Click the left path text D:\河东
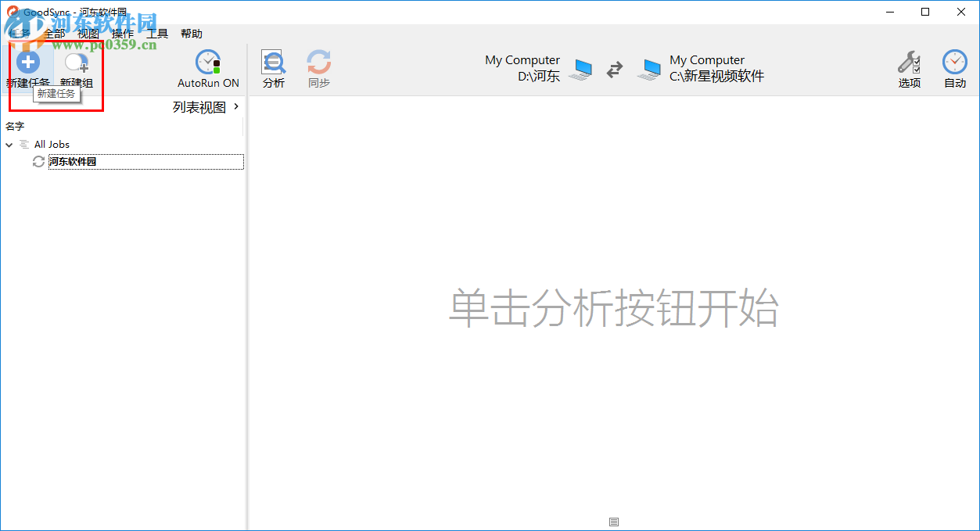The width and height of the screenshot is (980, 531). (539, 77)
